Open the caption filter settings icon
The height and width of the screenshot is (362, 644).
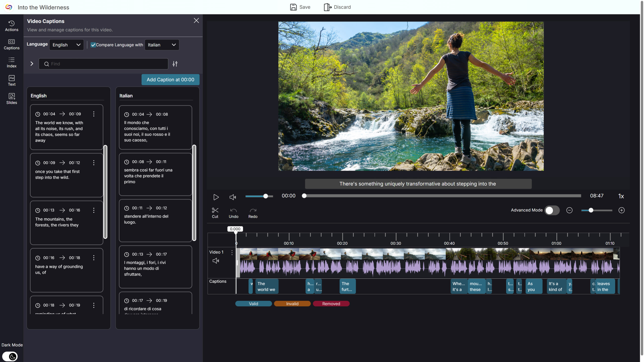click(175, 64)
